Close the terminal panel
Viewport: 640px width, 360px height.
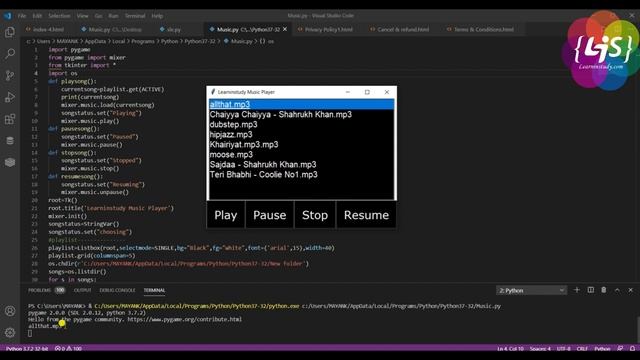point(631,290)
